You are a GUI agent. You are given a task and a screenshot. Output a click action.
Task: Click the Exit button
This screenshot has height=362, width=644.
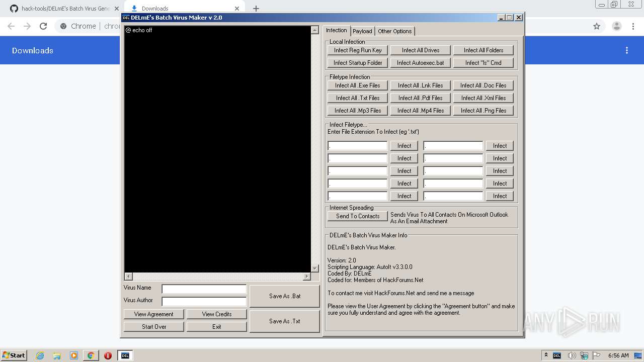tap(217, 327)
